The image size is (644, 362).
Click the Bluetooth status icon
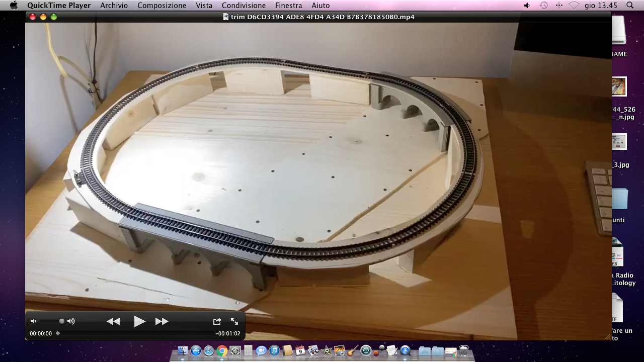pyautogui.click(x=559, y=6)
